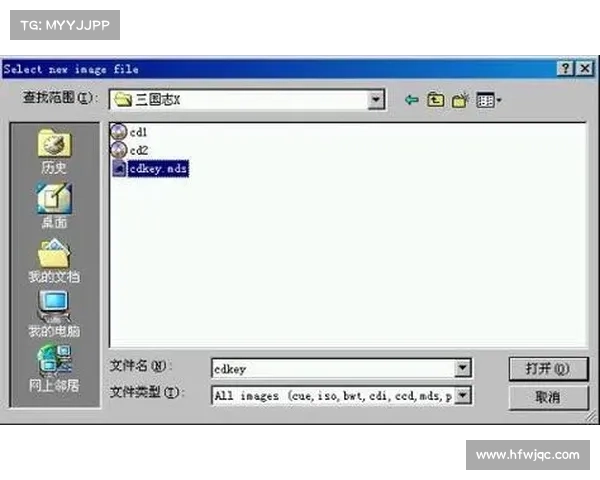This screenshot has width=600, height=480.
Task: Click the 取消 (Cancel) button
Action: (548, 397)
